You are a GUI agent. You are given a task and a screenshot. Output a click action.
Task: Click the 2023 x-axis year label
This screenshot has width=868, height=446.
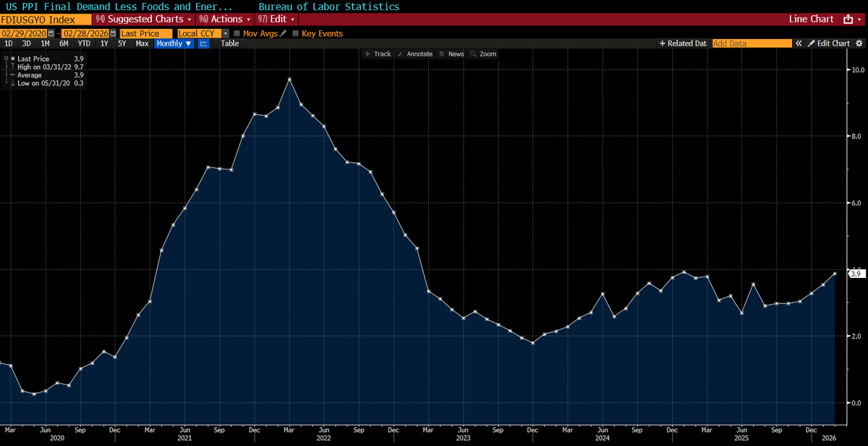click(462, 438)
